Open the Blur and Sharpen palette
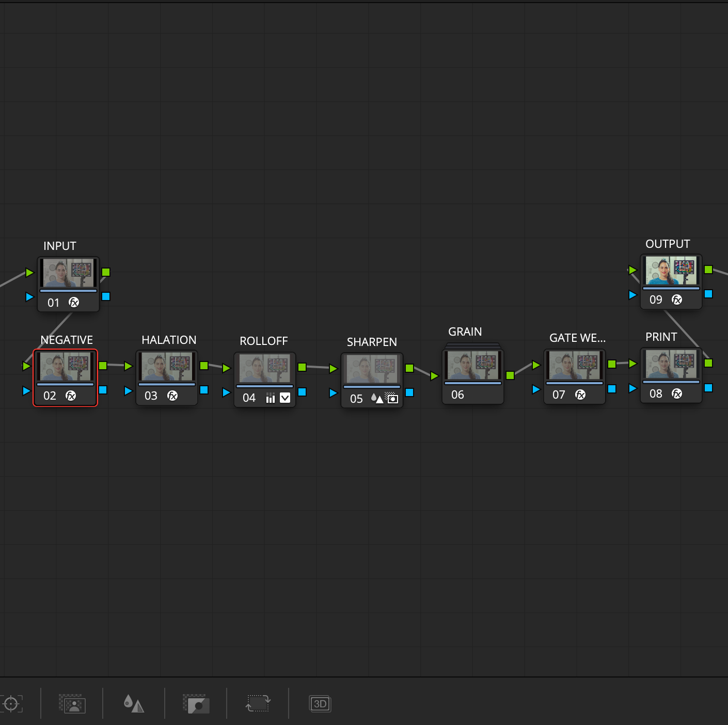 (134, 703)
